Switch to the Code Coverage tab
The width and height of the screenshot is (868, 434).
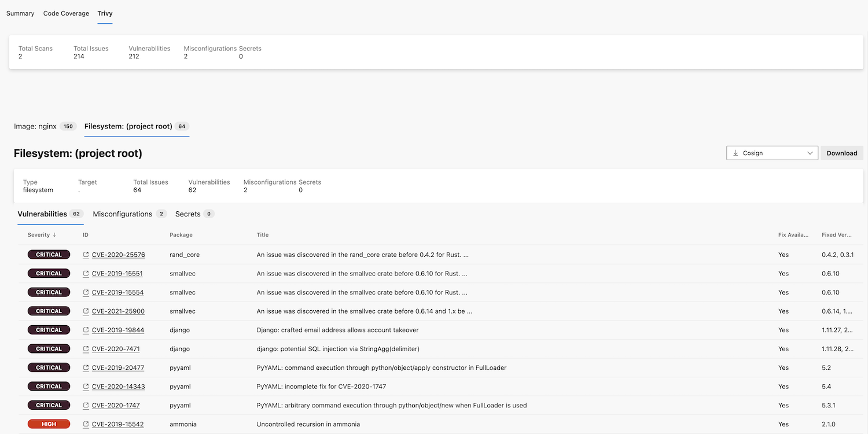(x=65, y=13)
